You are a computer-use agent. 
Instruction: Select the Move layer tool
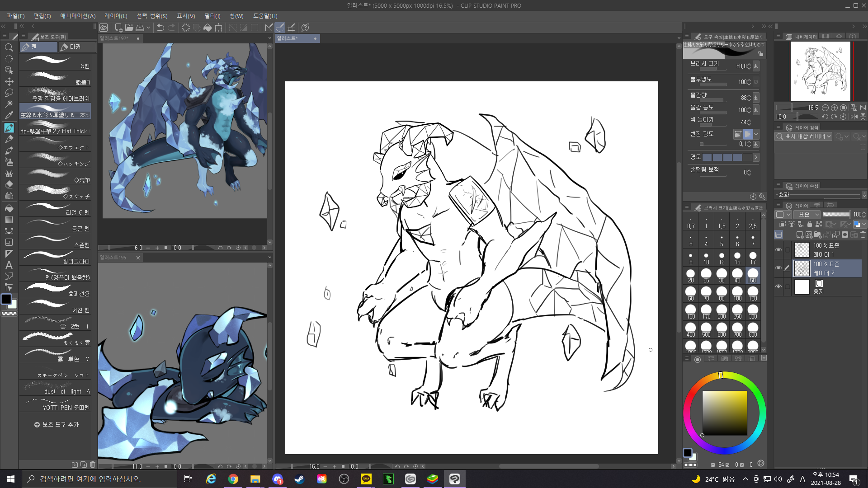9,82
